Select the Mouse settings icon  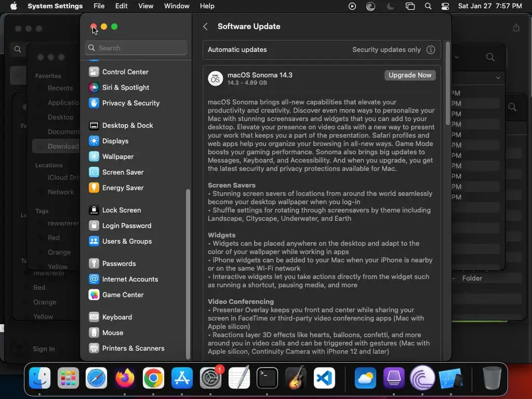coord(94,333)
